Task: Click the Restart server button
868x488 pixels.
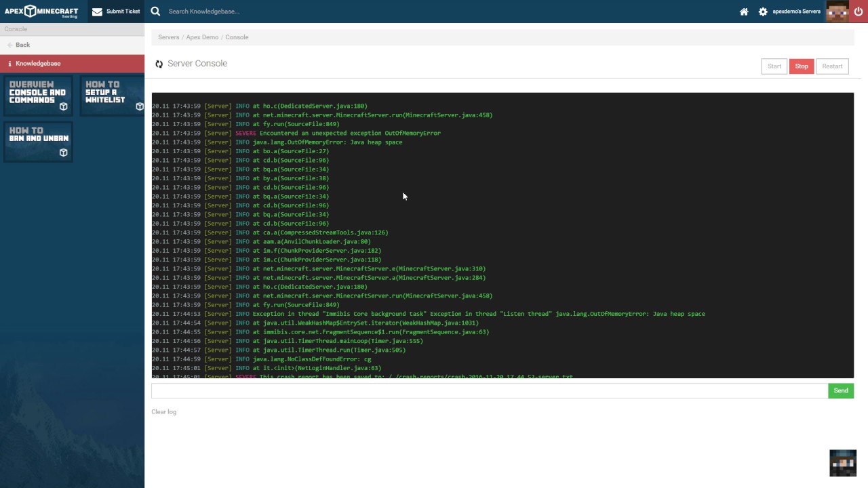Action: 832,66
